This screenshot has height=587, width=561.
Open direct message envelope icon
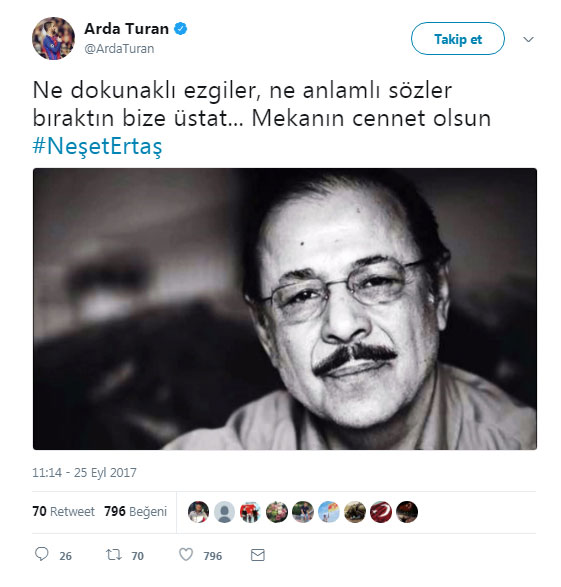pyautogui.click(x=257, y=555)
